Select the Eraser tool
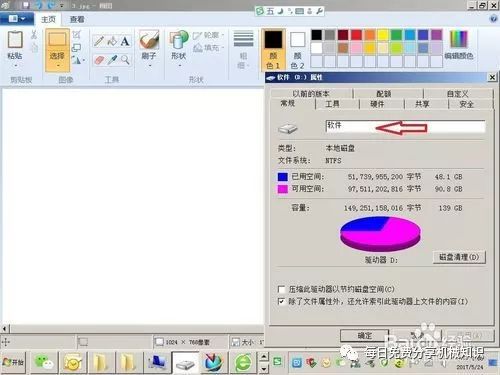This screenshot has height=375, width=500. [99, 60]
